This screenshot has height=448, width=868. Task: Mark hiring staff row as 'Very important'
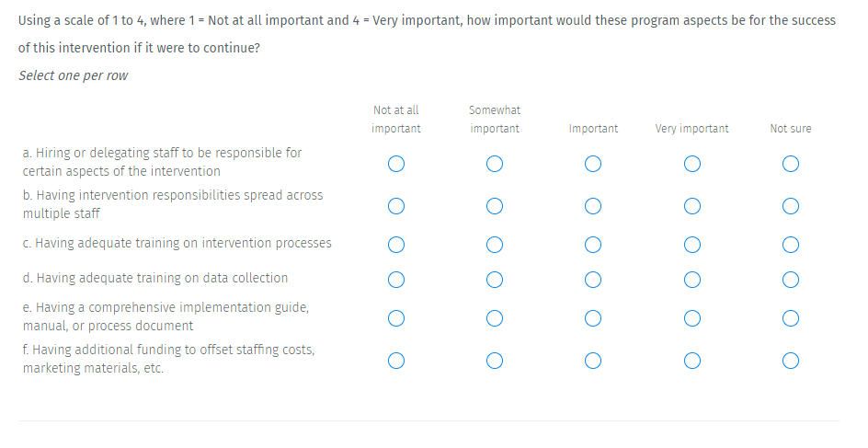click(x=691, y=164)
